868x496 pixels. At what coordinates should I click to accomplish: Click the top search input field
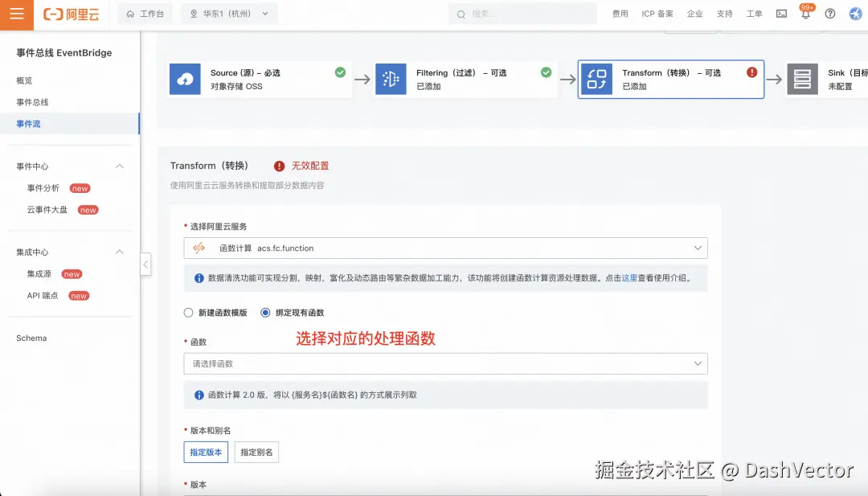522,14
